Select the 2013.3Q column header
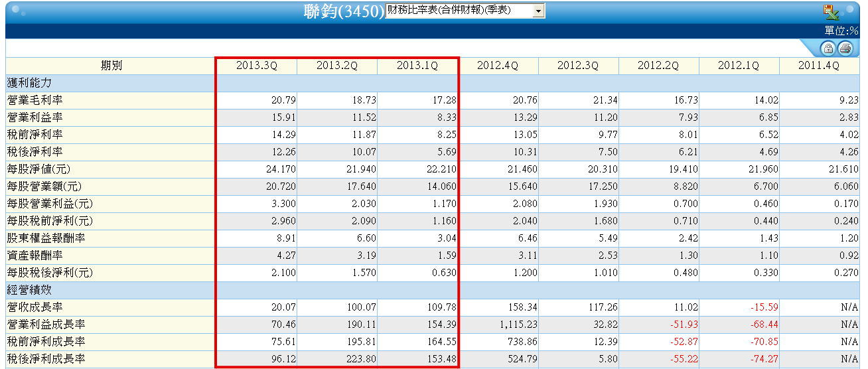 257,66
